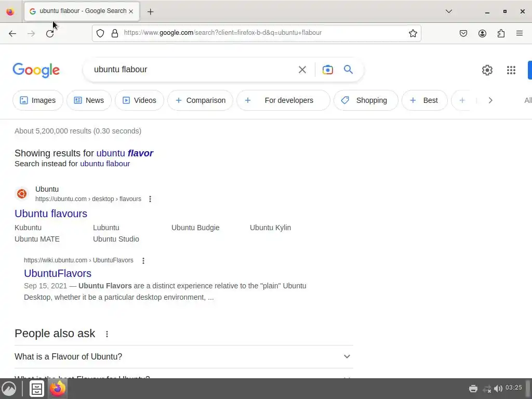Bookmark this page with the star
The height and width of the screenshot is (399, 532).
(413, 33)
